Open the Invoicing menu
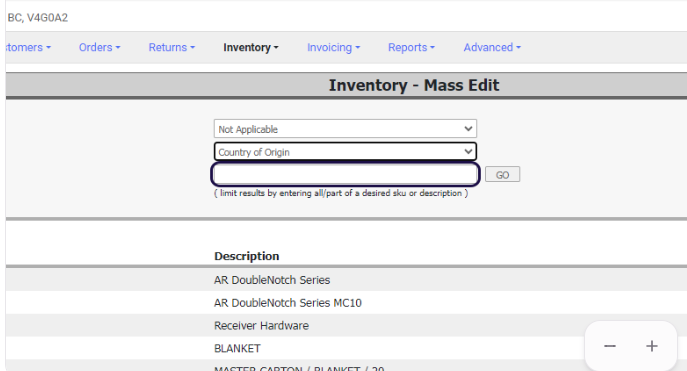 point(333,47)
